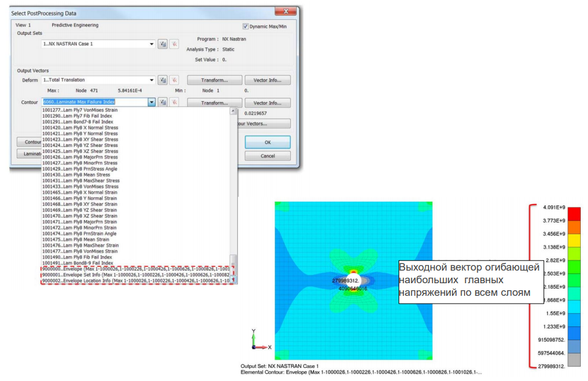Click the red legend swatch at 4.091E+9
Viewport: 588px width, 381px height.
coord(574,214)
